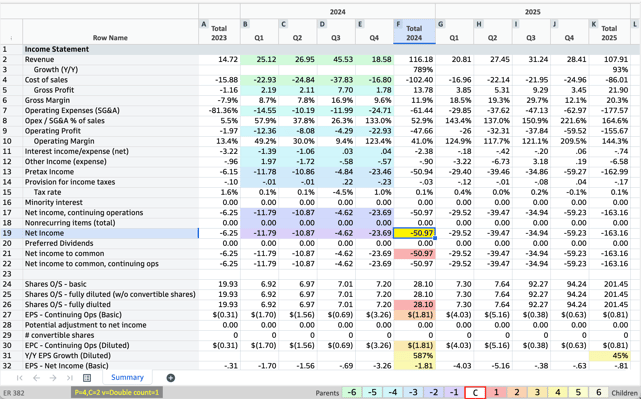Viewport: 641px width, 399px height.
Task: Select the 'Preferred Dividends' row name
Action: coord(110,243)
